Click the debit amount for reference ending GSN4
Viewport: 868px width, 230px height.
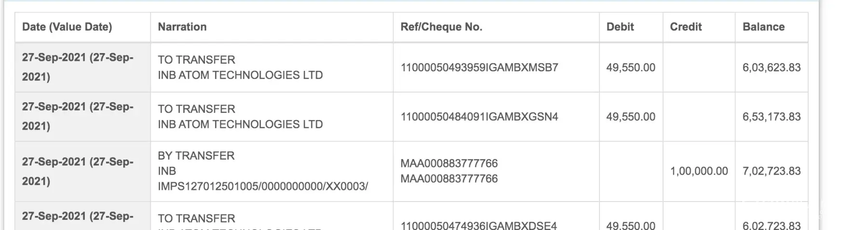point(631,117)
